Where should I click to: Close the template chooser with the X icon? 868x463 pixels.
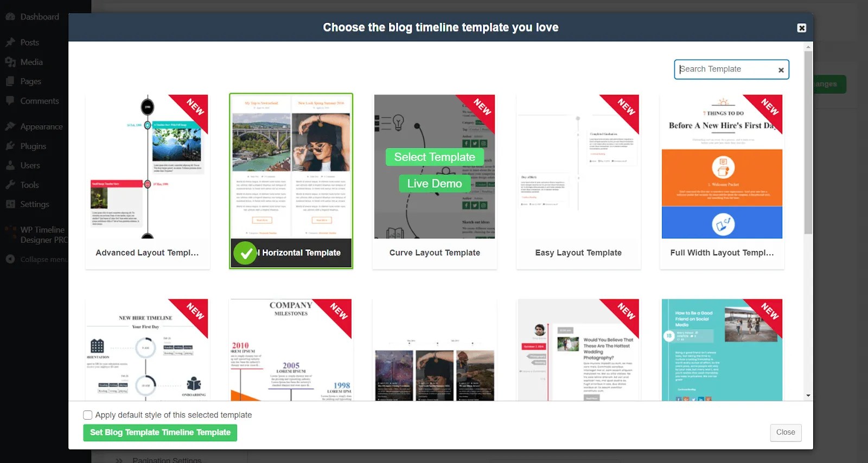(801, 28)
